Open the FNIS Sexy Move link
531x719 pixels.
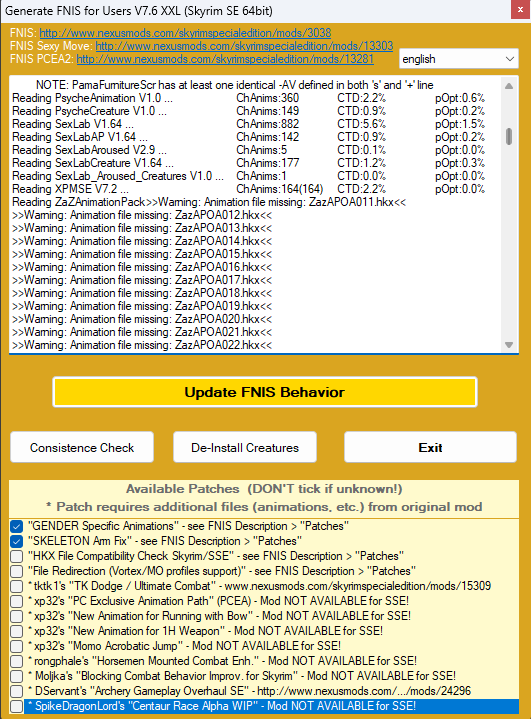(x=244, y=46)
